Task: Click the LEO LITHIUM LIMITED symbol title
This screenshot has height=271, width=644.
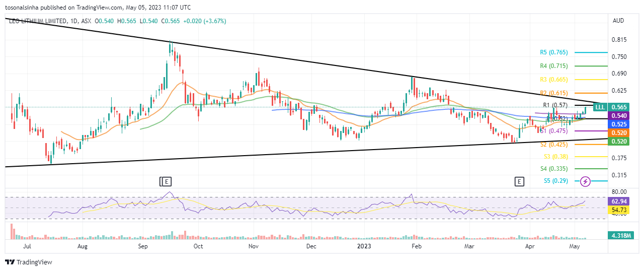Action: (37, 21)
